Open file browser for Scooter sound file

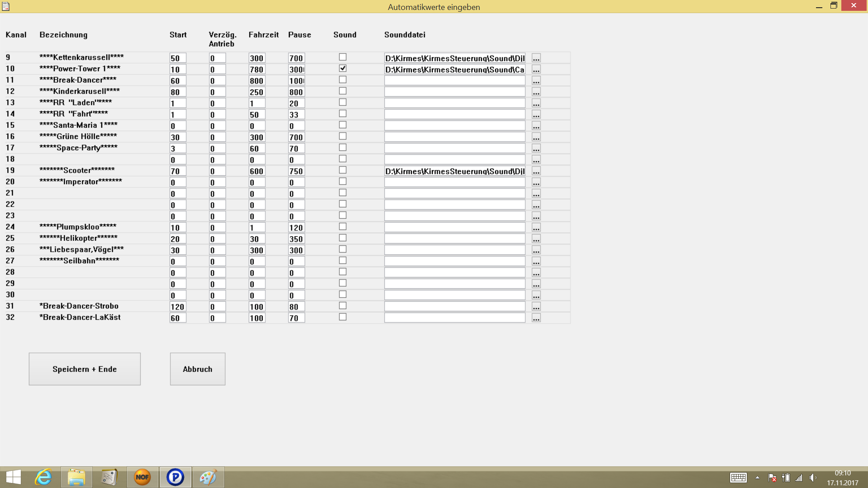point(536,171)
